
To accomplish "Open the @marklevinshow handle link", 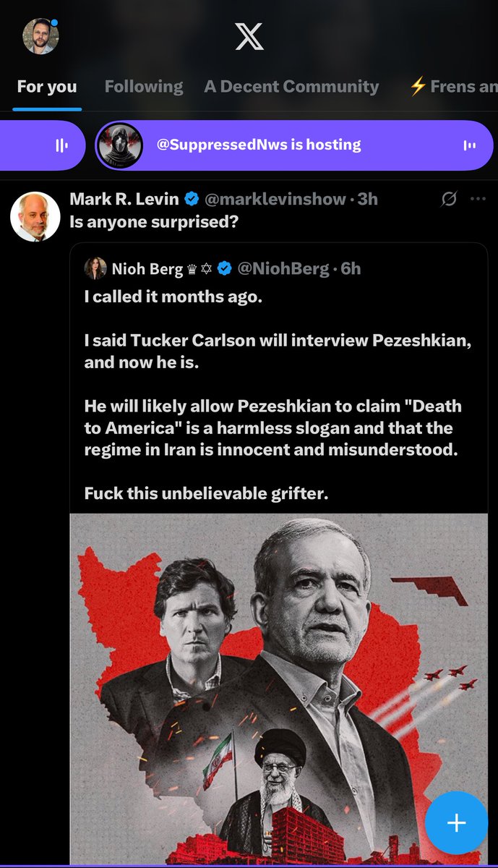I will point(275,199).
